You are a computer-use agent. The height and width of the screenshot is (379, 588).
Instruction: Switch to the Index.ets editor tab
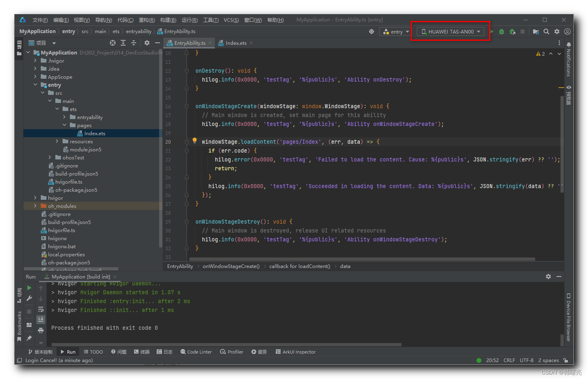[x=236, y=43]
